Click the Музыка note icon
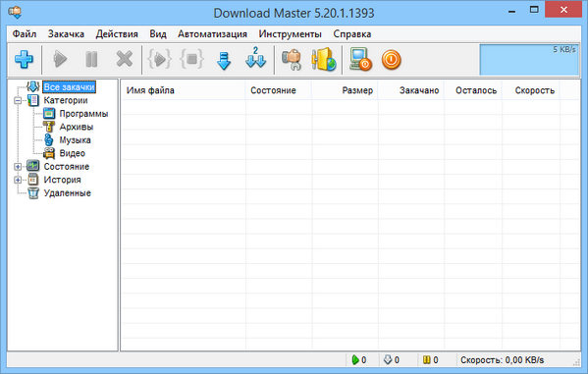 [49, 140]
